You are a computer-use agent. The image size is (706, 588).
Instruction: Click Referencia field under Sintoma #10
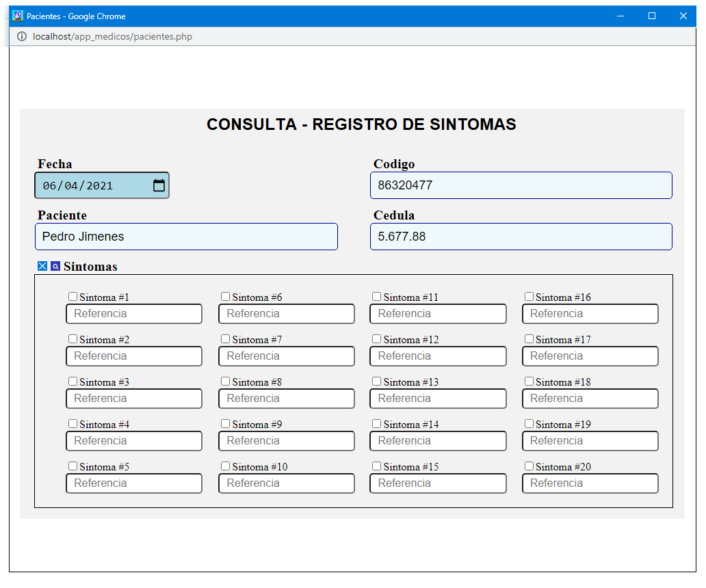tap(287, 483)
